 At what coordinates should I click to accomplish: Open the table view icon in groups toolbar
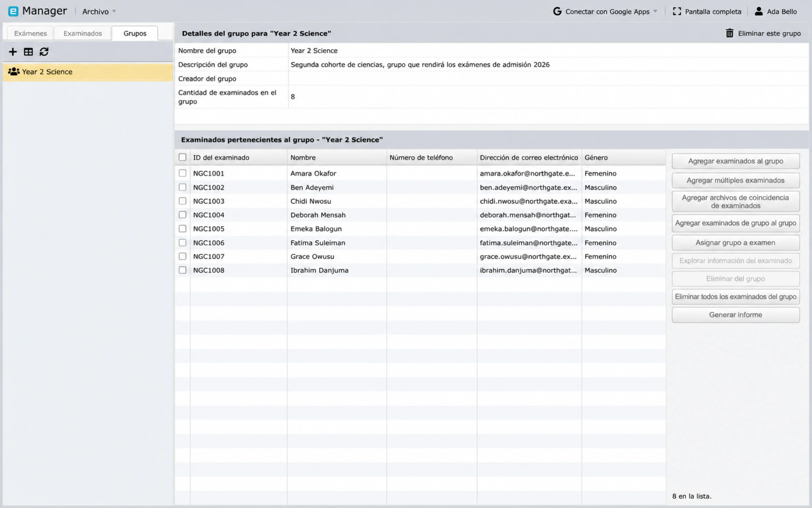pos(28,52)
